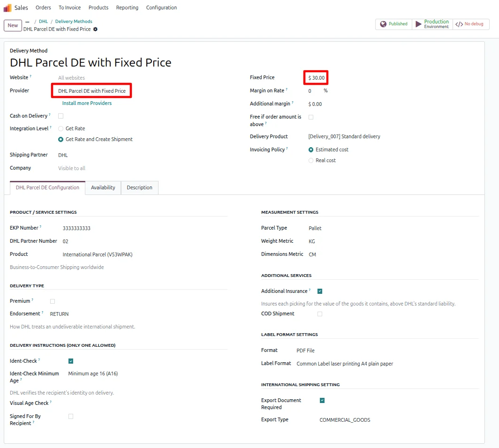Uncheck Export Document Required checkbox
499x448 pixels.
coord(322,401)
